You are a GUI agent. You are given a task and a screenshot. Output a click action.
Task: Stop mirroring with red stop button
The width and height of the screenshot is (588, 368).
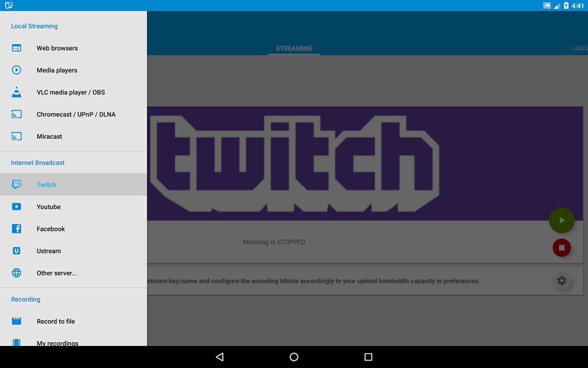tap(561, 248)
